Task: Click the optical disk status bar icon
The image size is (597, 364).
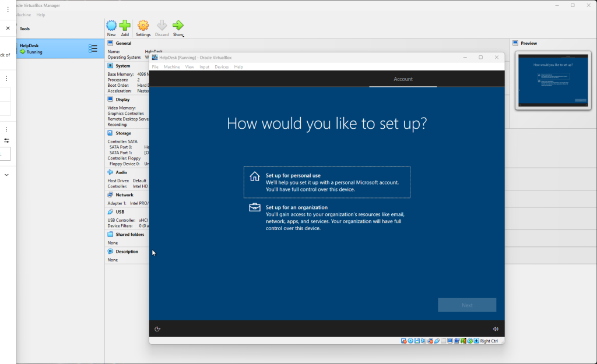Action: pos(410,341)
